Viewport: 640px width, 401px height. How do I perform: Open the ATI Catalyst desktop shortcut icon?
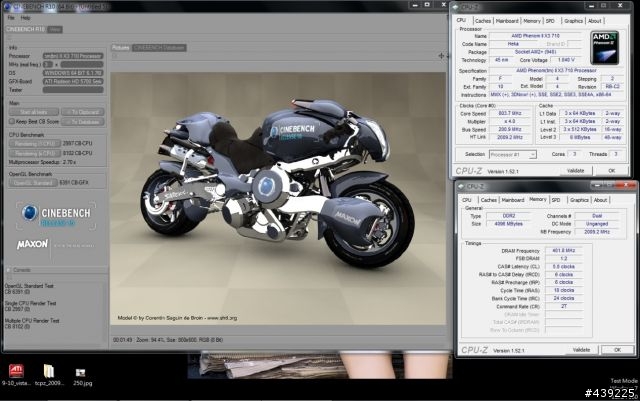(x=16, y=371)
